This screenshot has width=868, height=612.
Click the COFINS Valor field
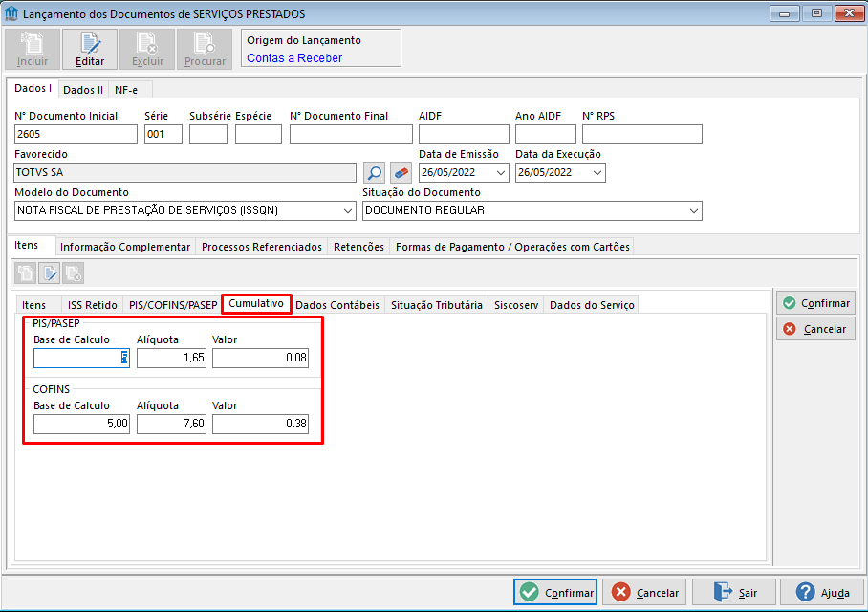pyautogui.click(x=260, y=424)
